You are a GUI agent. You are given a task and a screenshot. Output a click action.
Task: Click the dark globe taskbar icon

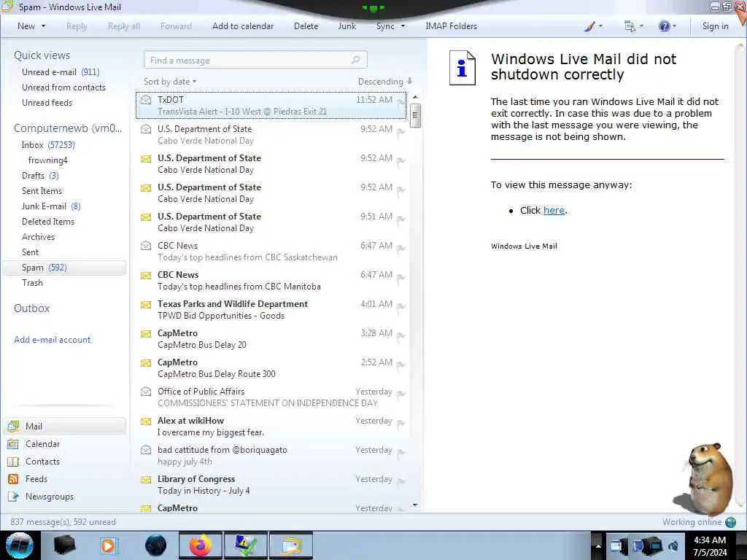point(156,545)
